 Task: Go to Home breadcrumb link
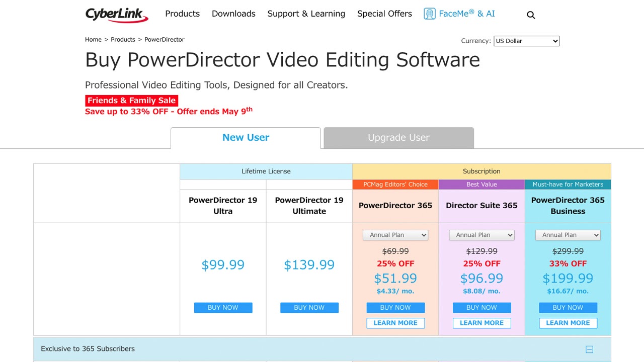93,40
